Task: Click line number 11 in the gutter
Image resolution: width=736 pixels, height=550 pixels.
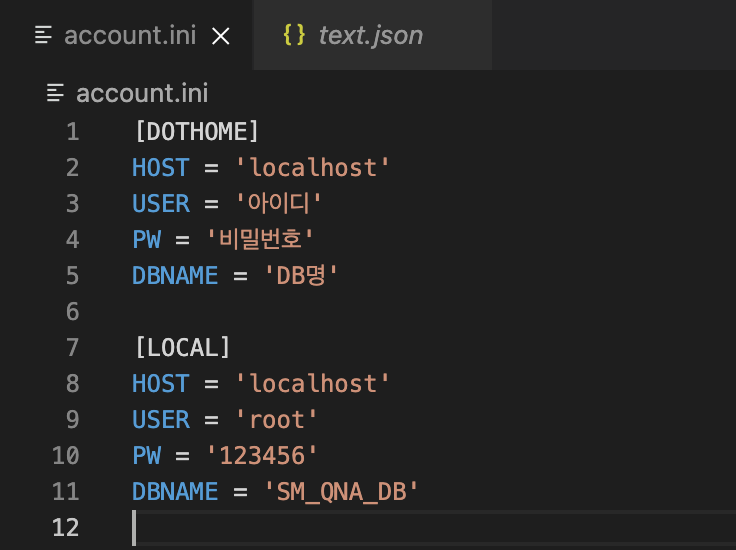Action: (66, 492)
